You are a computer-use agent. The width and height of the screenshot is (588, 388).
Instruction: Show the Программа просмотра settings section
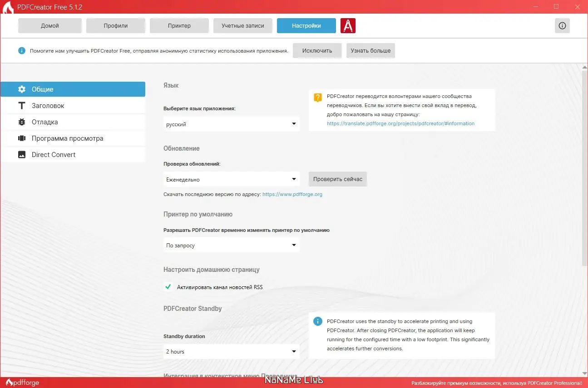tap(73, 138)
